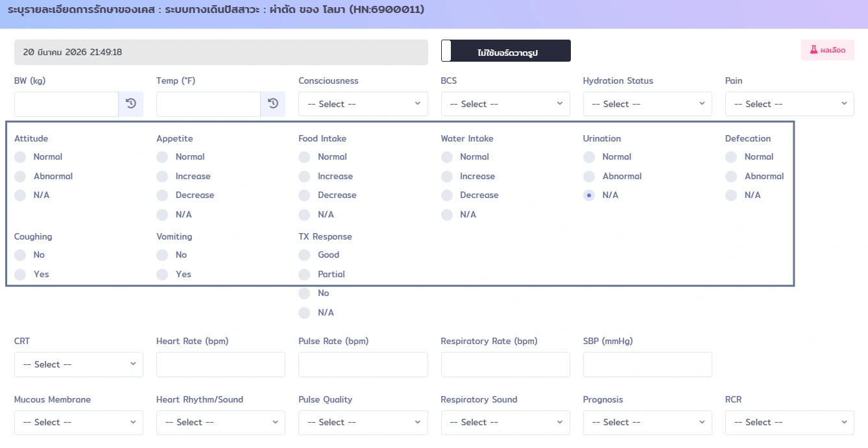Select Yes for Vomiting
Screen dimensions: 868x448
click(163, 275)
